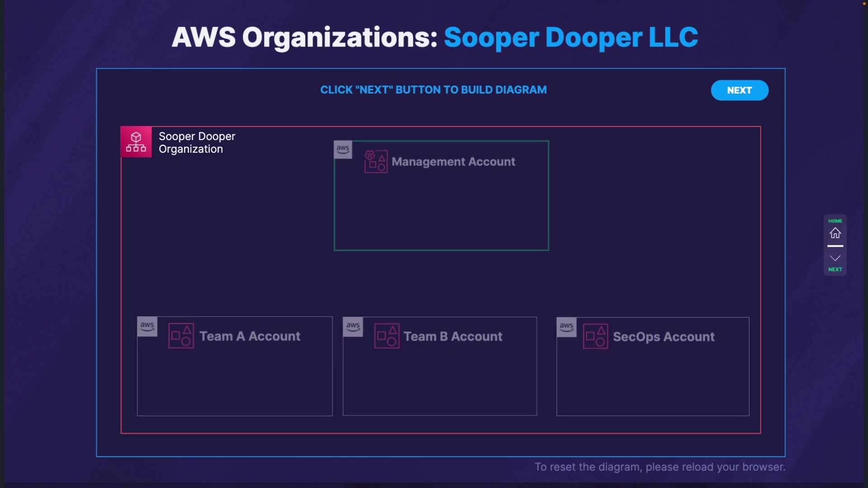Click the green HOME label in sidebar
The height and width of the screenshot is (488, 868).
(x=835, y=221)
